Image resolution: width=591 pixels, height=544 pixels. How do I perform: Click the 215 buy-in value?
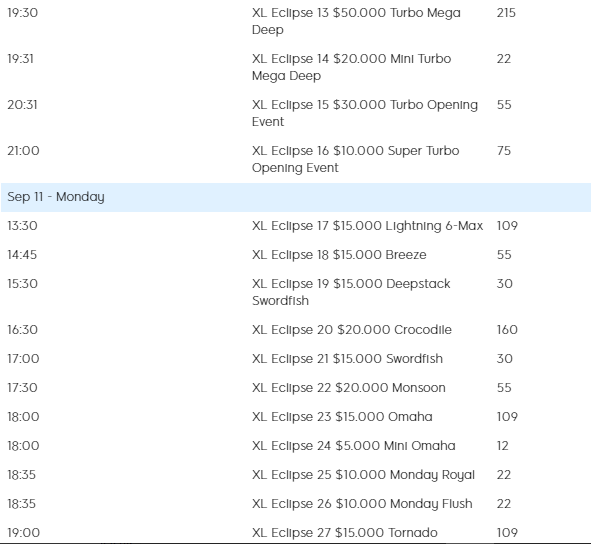point(506,13)
